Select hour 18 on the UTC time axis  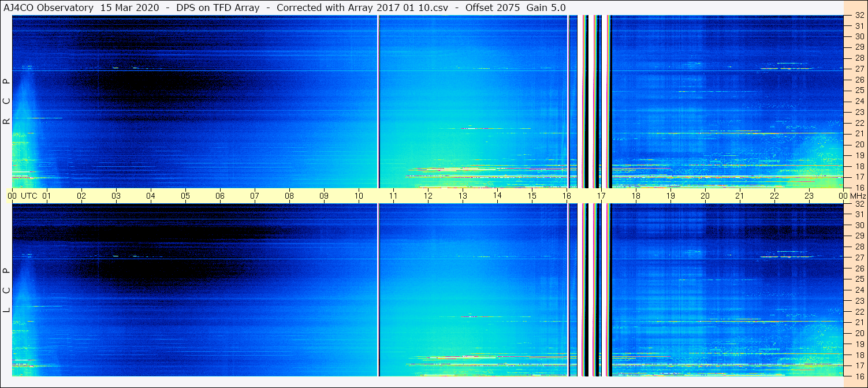click(x=636, y=196)
